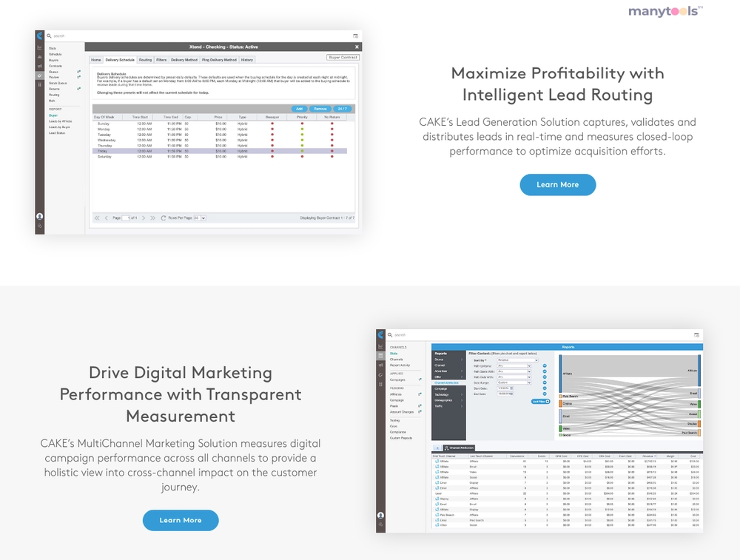Toggle Friday's Priority indicator
This screenshot has height=560, width=740.
coord(302,151)
